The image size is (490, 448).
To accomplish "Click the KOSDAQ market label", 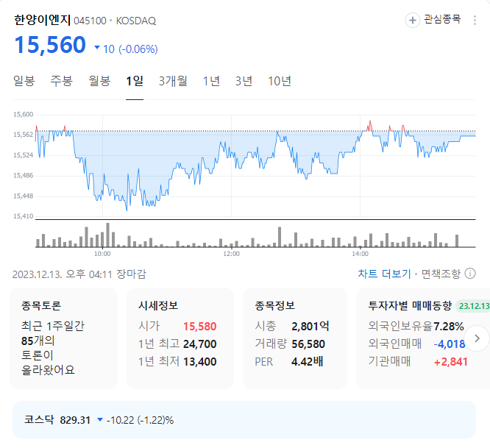I will [x=136, y=21].
